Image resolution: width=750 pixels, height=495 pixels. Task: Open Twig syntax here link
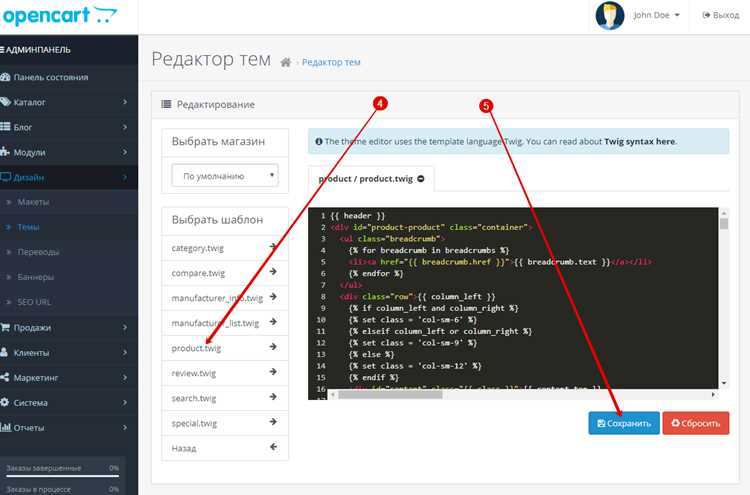[x=640, y=142]
